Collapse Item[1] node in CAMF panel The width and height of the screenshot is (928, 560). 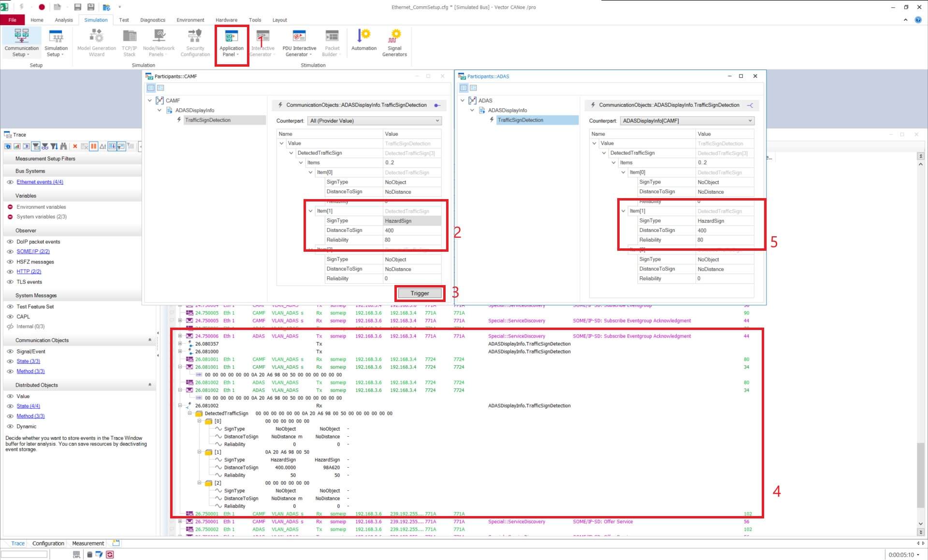311,211
